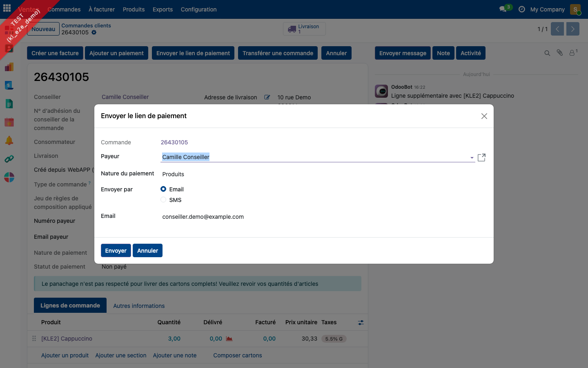The image size is (588, 368).
Task: Go to the next record arrow
Action: (573, 29)
